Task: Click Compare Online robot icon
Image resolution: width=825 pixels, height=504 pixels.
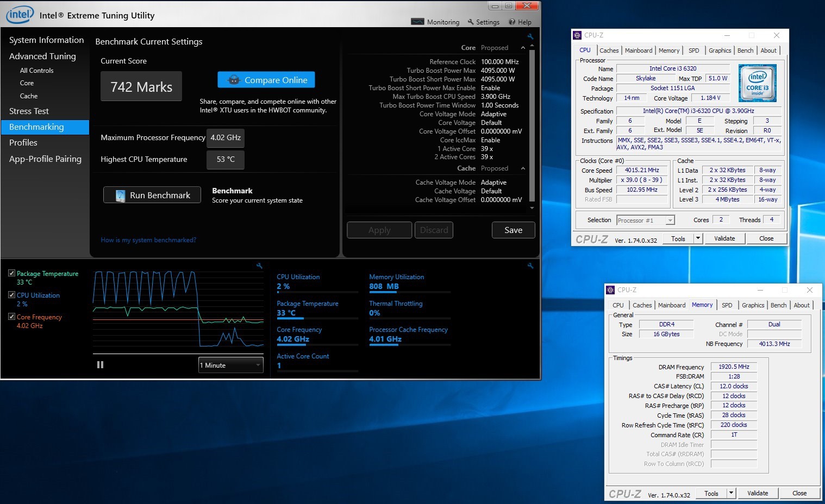Action: tap(234, 80)
